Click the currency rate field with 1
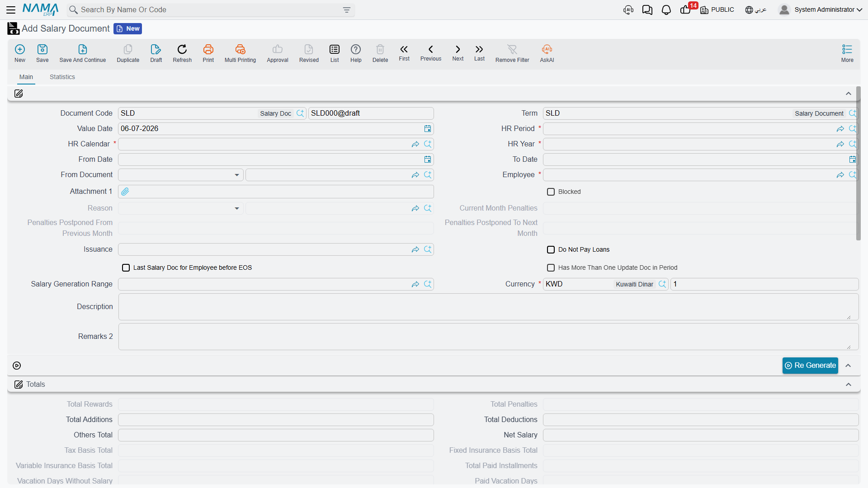868x488 pixels. [764, 284]
